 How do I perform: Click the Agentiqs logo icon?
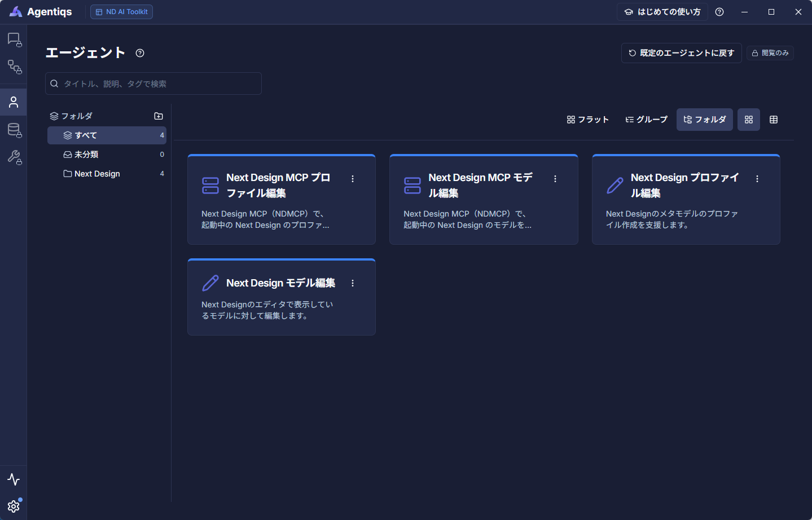pos(16,12)
